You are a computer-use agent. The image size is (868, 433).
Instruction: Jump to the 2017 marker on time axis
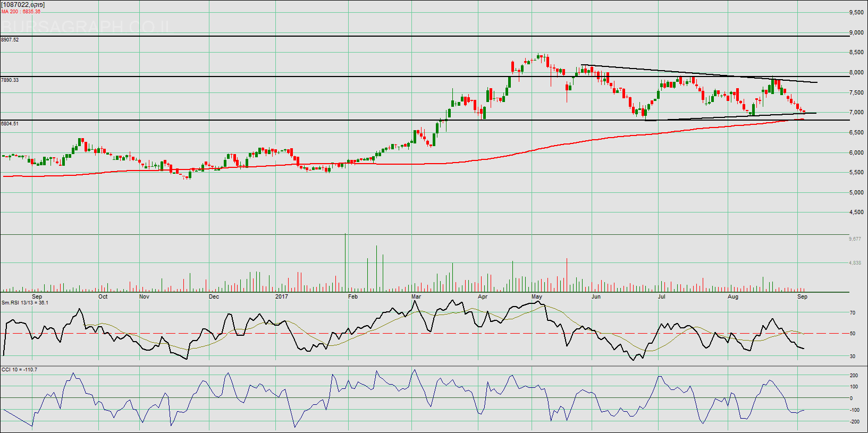[281, 296]
